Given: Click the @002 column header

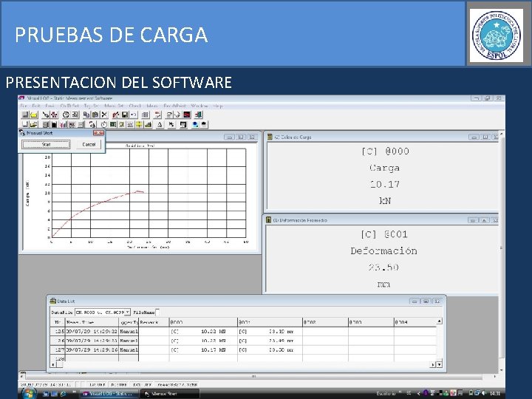Looking at the screenshot, I should (x=325, y=322).
